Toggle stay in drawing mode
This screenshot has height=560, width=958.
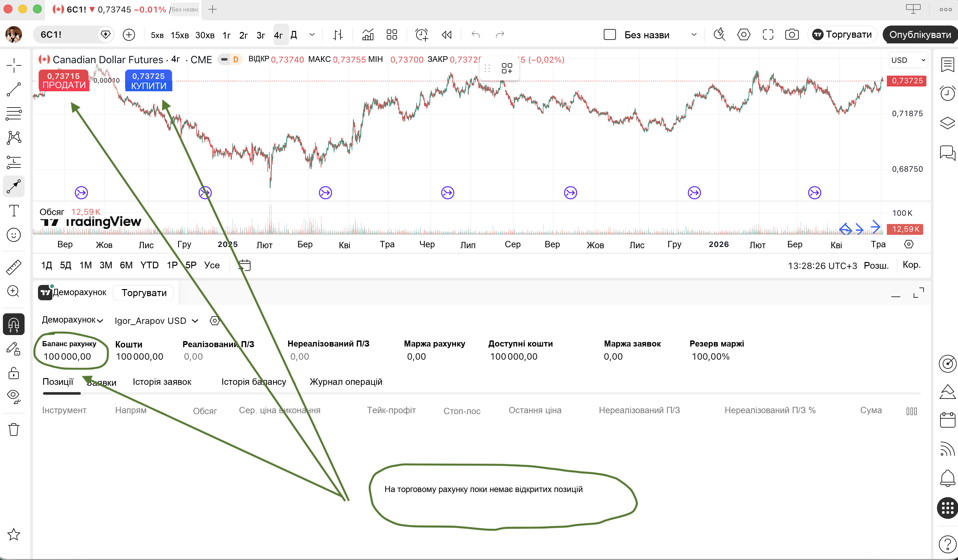point(14,349)
